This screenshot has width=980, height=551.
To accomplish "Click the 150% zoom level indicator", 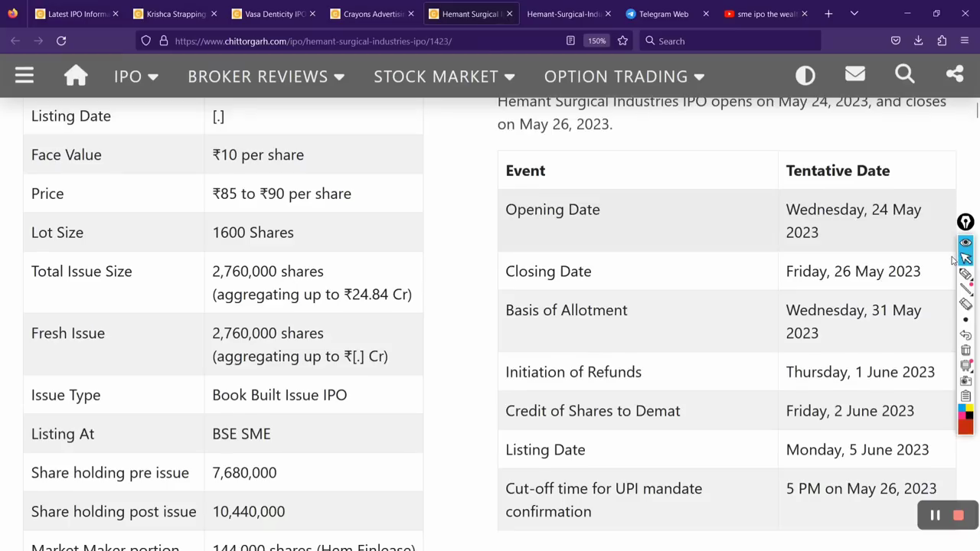I will point(597,41).
